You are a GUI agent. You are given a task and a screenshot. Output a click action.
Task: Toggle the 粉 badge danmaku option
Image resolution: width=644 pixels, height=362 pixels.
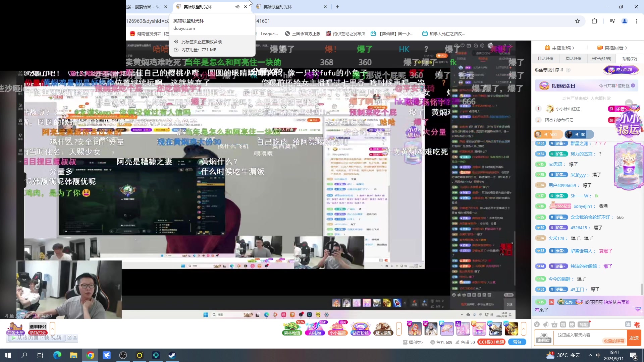[564, 324]
